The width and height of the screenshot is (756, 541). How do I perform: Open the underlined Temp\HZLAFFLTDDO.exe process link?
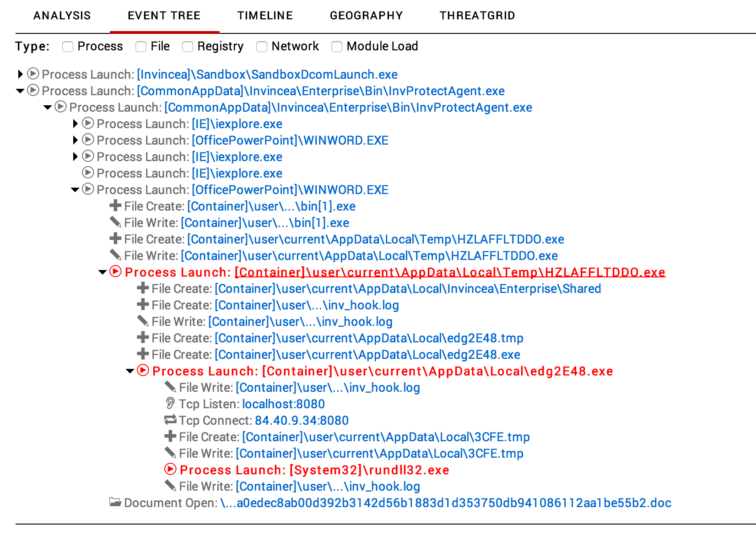[450, 272]
